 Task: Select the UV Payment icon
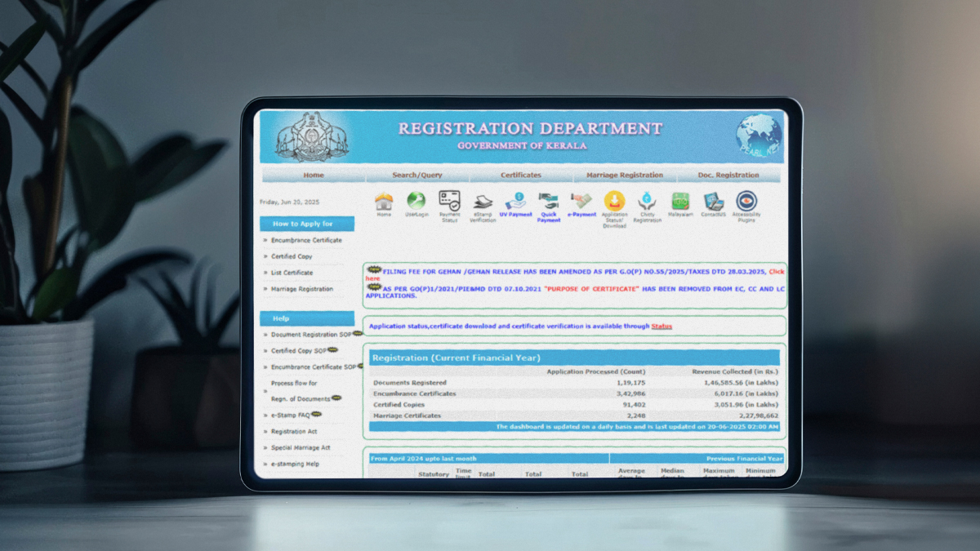(x=515, y=201)
